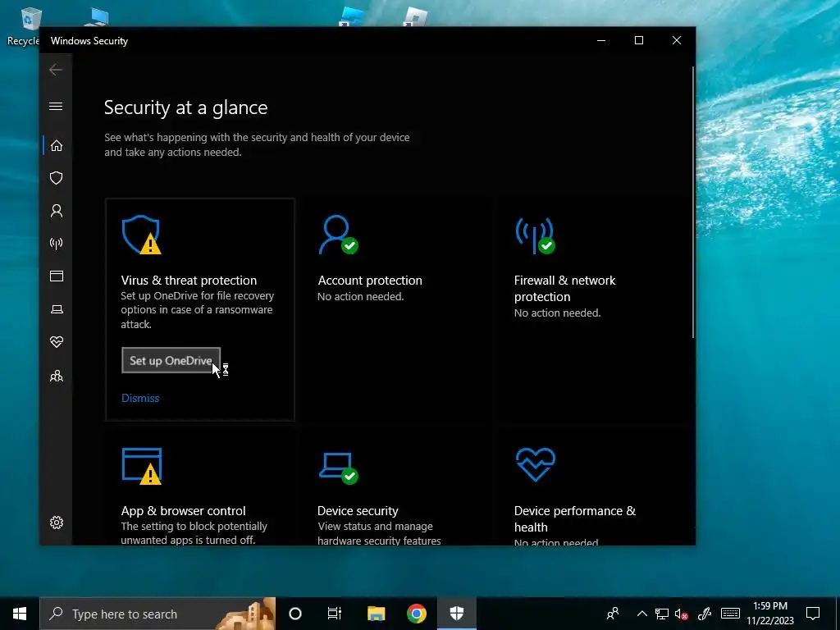840x630 pixels.
Task: Click the Account protection person icon in card
Action: click(338, 235)
